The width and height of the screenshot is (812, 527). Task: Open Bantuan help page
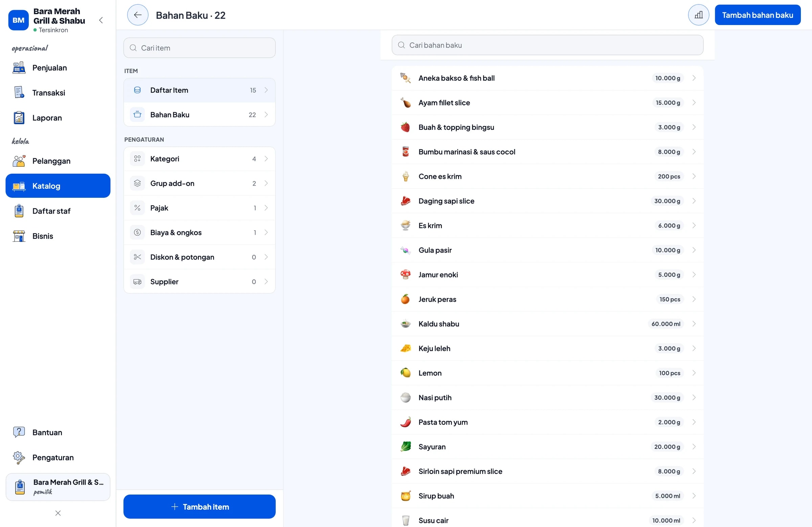click(58, 432)
